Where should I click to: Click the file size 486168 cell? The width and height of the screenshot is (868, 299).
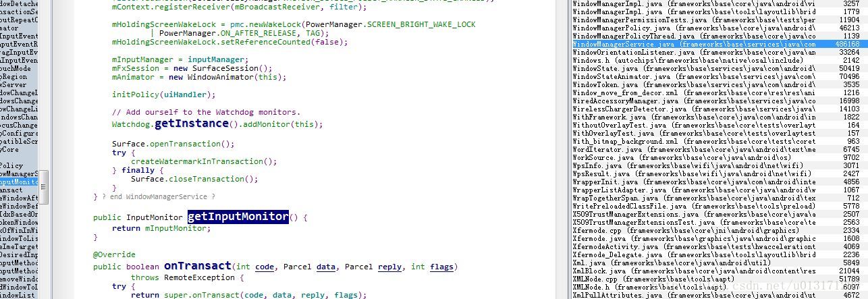click(846, 44)
